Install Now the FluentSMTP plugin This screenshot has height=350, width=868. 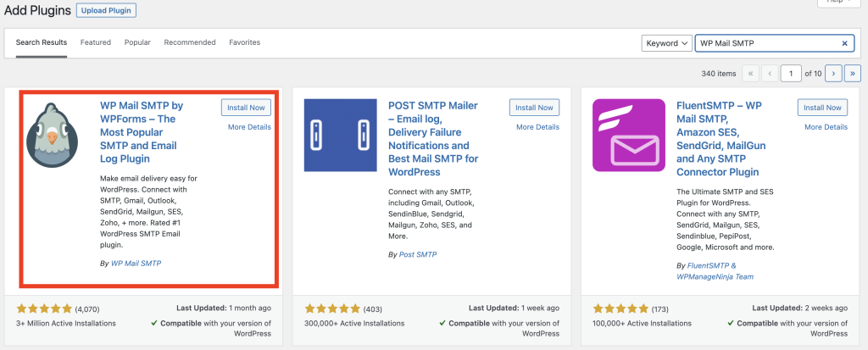(x=822, y=108)
